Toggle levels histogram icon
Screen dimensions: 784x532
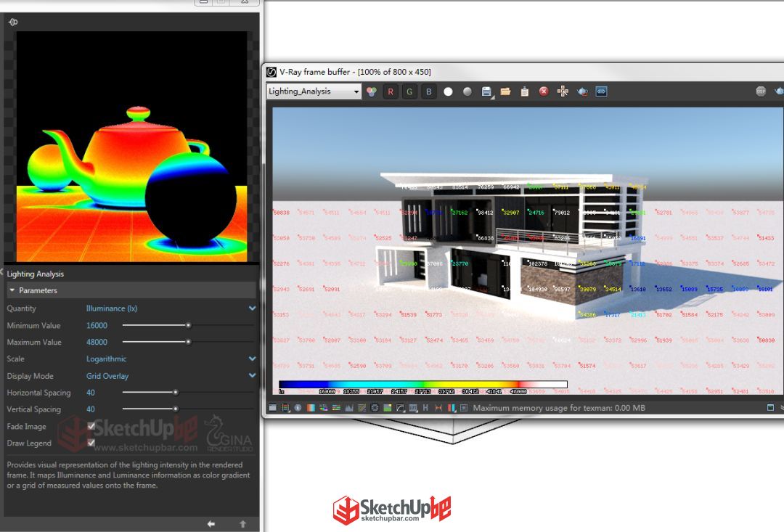click(349, 407)
